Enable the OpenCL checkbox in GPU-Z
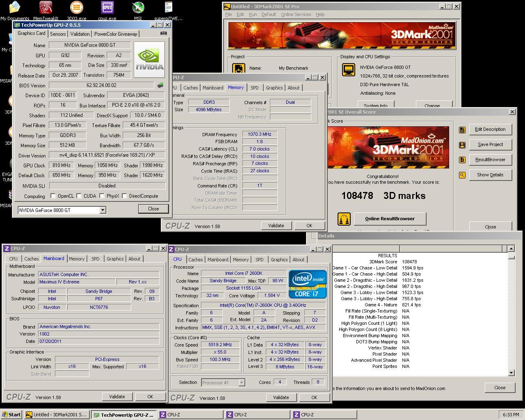 [x=53, y=196]
